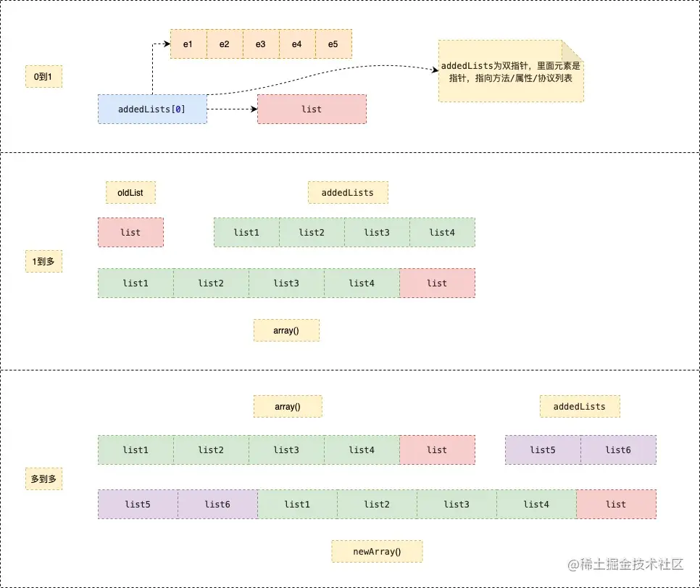Select the blue addedLists[0] box
This screenshot has width=700, height=588.
pyautogui.click(x=152, y=109)
